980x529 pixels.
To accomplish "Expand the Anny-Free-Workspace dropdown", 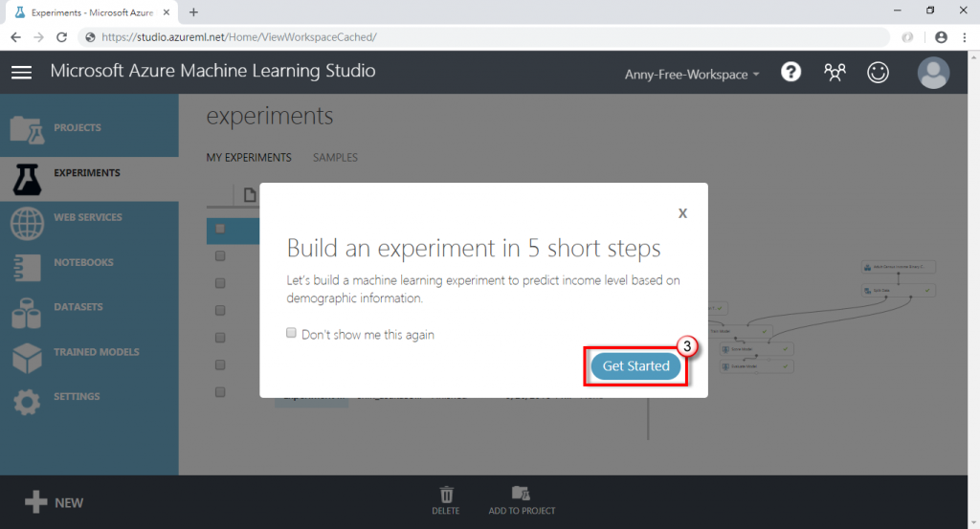I will tap(692, 75).
